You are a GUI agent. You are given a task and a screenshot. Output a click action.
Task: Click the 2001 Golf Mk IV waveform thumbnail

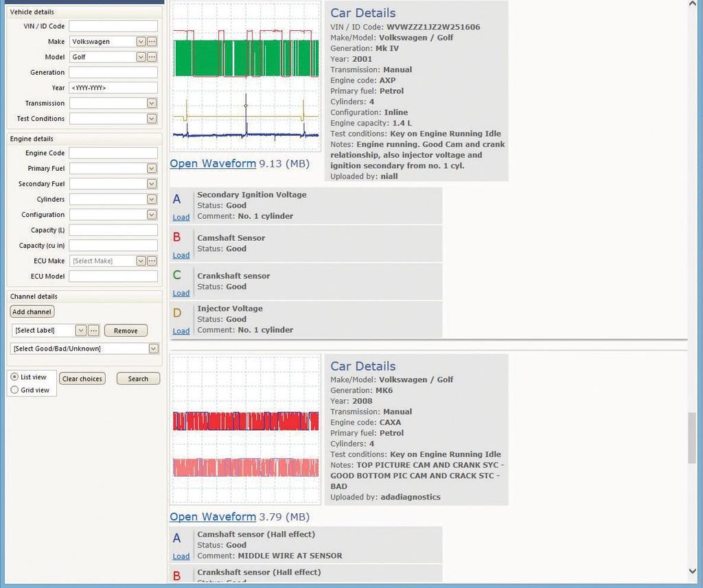[246, 77]
